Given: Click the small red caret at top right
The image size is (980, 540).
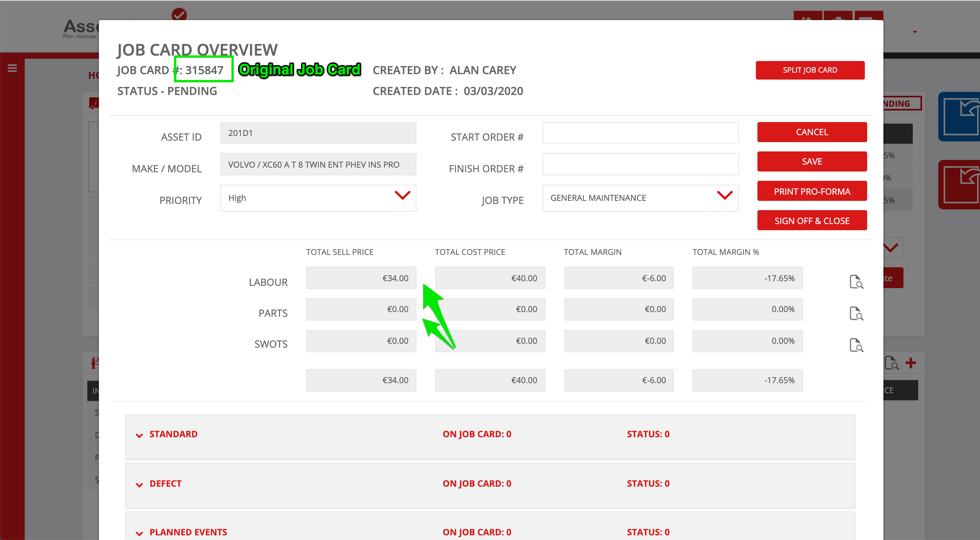Looking at the screenshot, I should point(915,32).
